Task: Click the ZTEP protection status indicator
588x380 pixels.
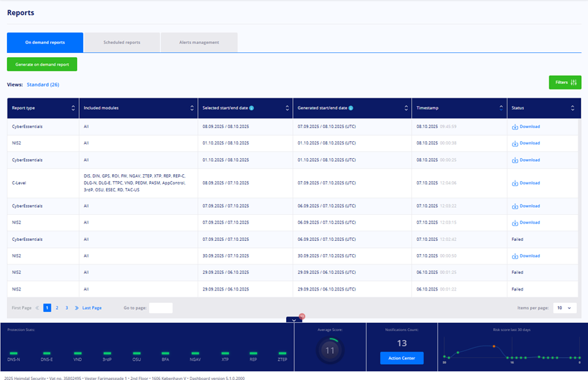Action: click(x=283, y=353)
